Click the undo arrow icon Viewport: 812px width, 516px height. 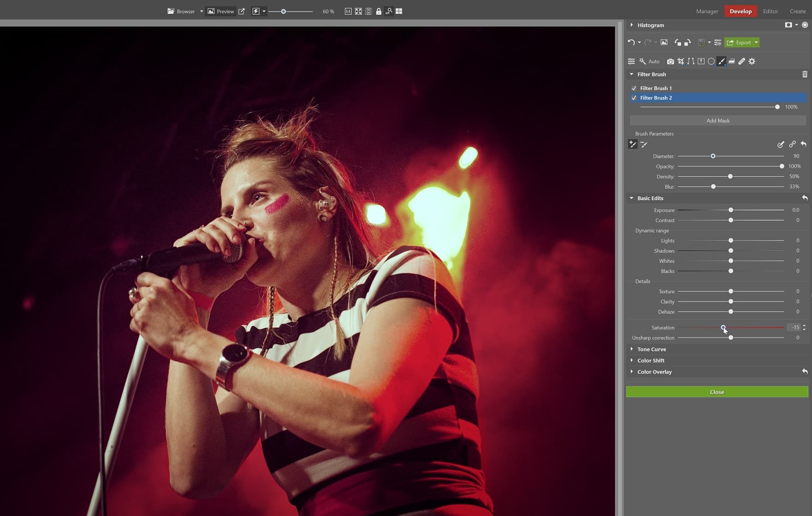tap(631, 42)
